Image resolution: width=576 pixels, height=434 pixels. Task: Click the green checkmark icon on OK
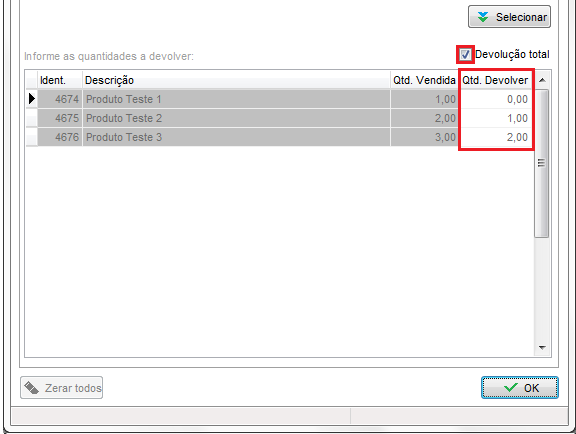[x=511, y=387]
